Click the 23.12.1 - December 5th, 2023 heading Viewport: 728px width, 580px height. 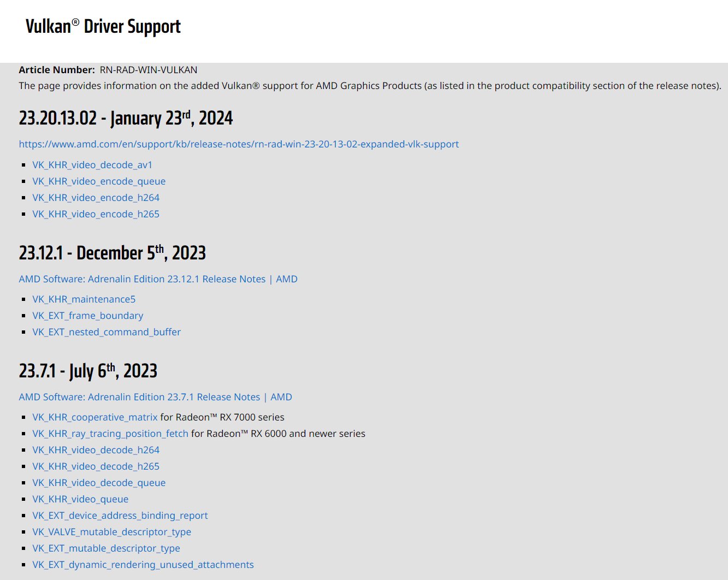(112, 253)
